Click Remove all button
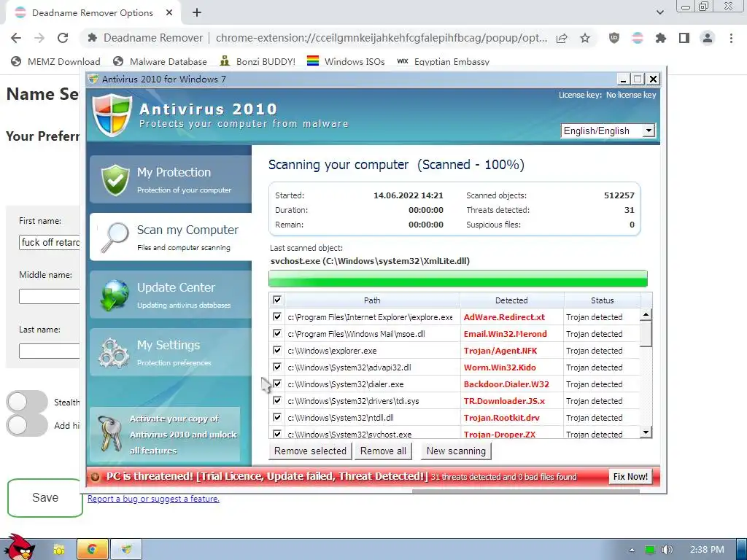This screenshot has width=747, height=560. click(x=383, y=451)
